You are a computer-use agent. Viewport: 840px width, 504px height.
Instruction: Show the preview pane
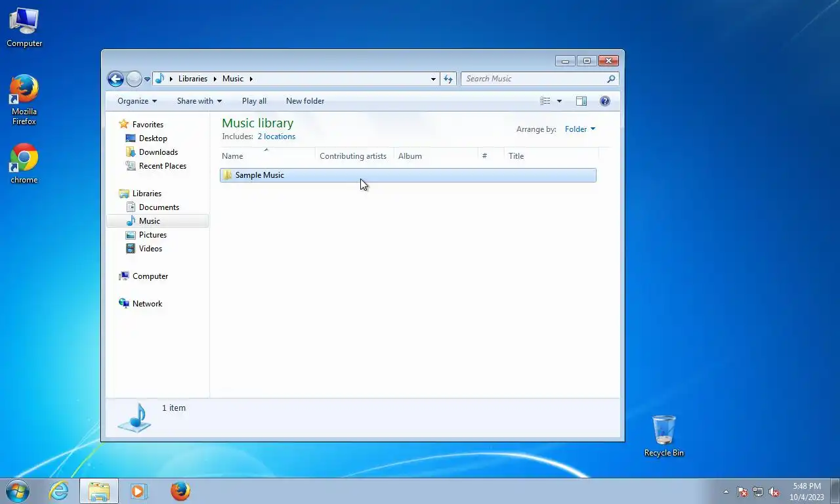(581, 101)
